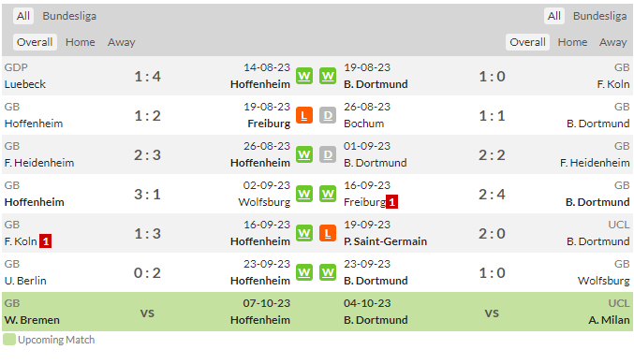This screenshot has height=364, width=634.
Task: Select right Bundesliga filter tab
Action: click(599, 16)
